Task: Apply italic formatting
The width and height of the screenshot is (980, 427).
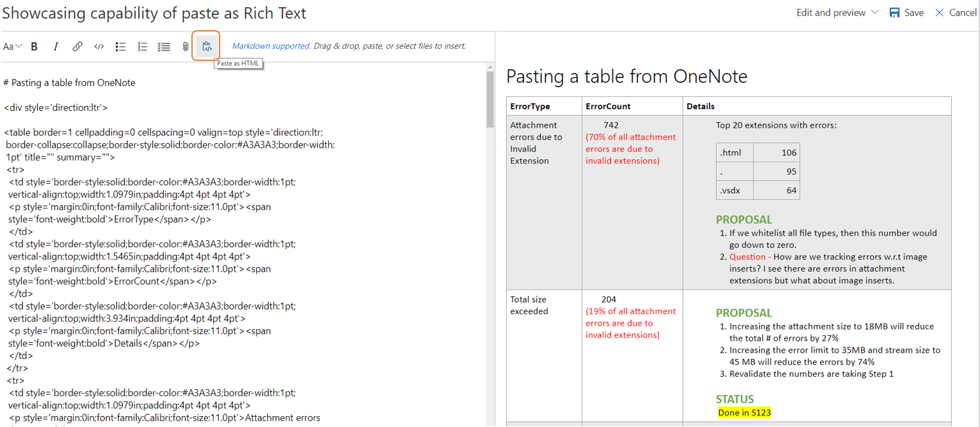Action: [56, 46]
